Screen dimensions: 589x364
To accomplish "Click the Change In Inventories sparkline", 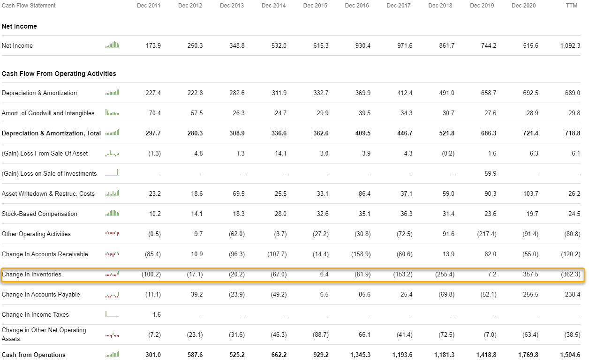I will (x=112, y=274).
